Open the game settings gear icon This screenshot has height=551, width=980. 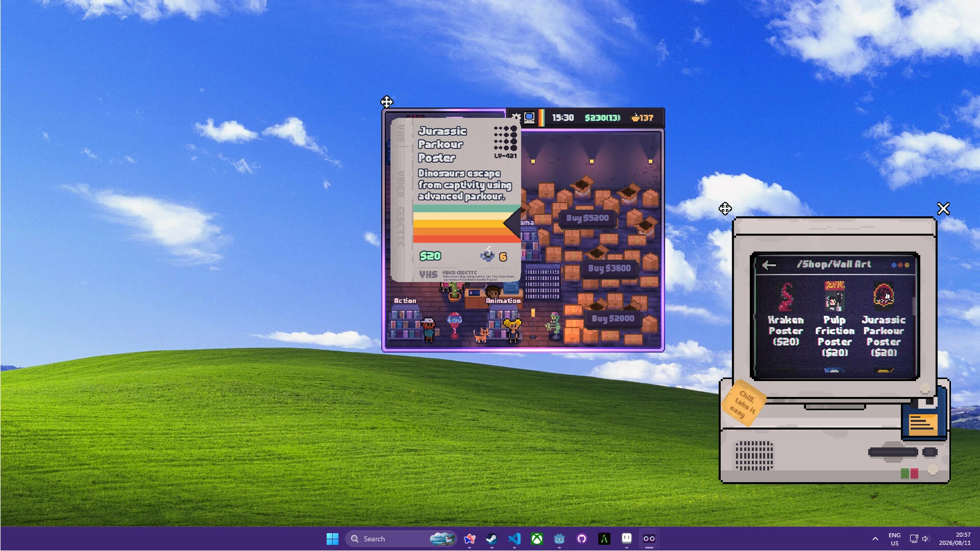pos(516,117)
